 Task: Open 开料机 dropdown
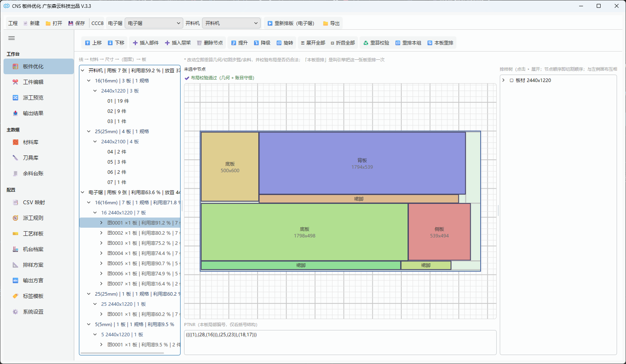[231, 23]
